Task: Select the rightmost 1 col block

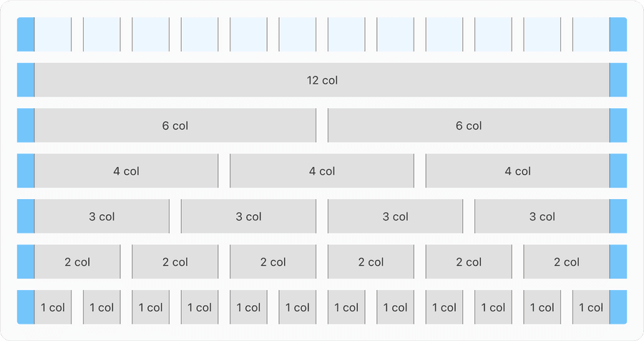Action: point(590,307)
